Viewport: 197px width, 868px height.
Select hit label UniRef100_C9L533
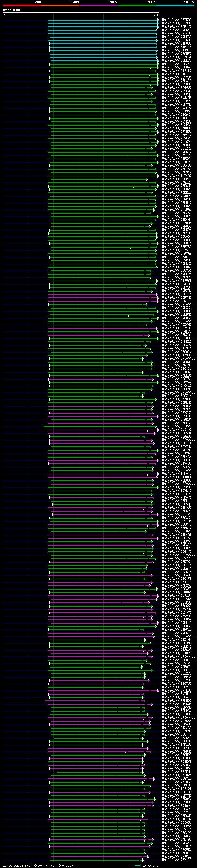click(x=176, y=318)
